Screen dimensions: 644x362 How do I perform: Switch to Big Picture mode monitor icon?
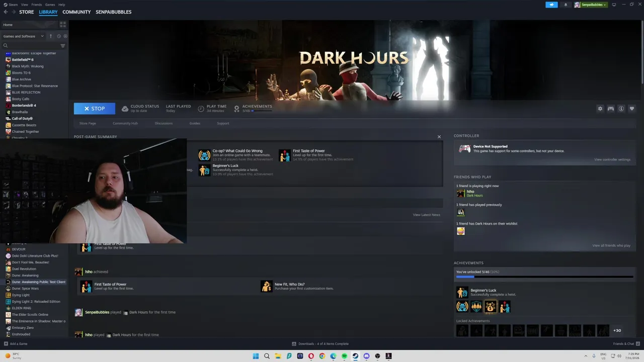tap(614, 5)
